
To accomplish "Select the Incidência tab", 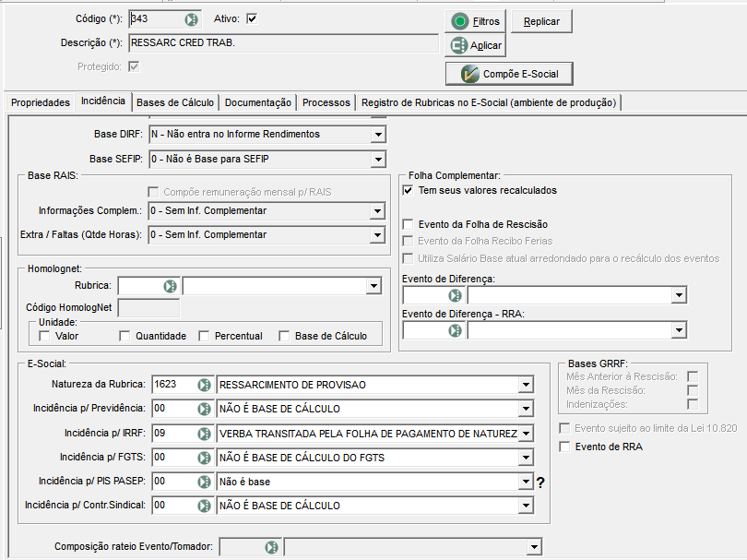I will click(103, 101).
